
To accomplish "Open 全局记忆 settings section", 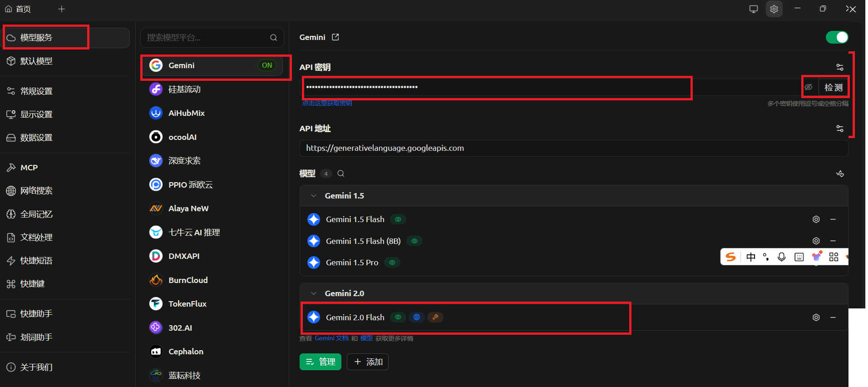I will [x=66, y=214].
